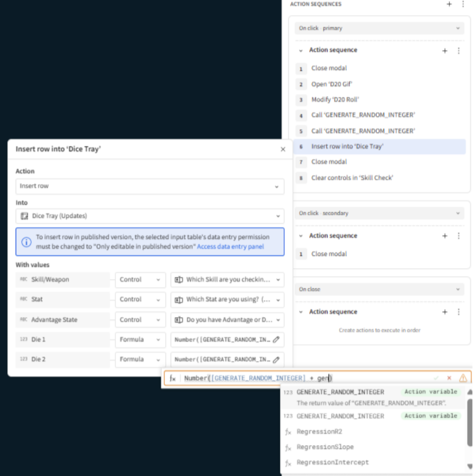
Task: Confirm formula with the checkmark icon
Action: pyautogui.click(x=436, y=378)
